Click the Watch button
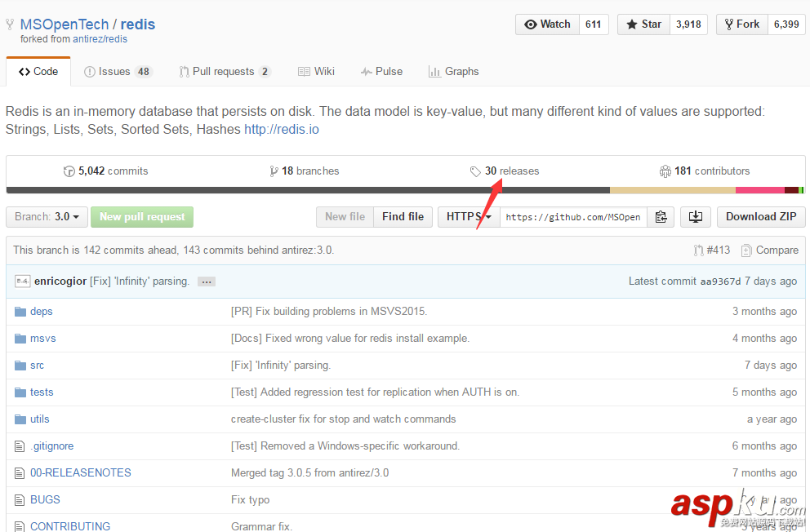 [x=548, y=24]
